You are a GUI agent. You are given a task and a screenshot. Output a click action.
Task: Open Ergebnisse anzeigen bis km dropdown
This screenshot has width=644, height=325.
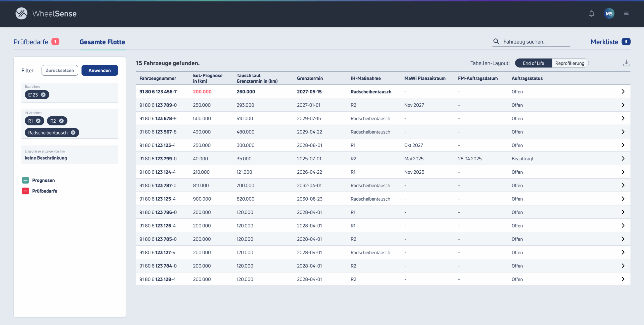tap(70, 155)
